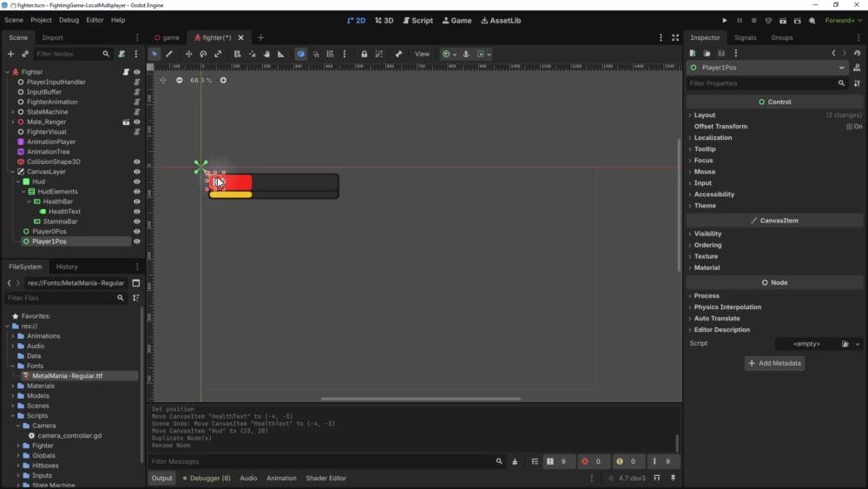
Task: Select the Pan (hand) tool
Action: 266,54
